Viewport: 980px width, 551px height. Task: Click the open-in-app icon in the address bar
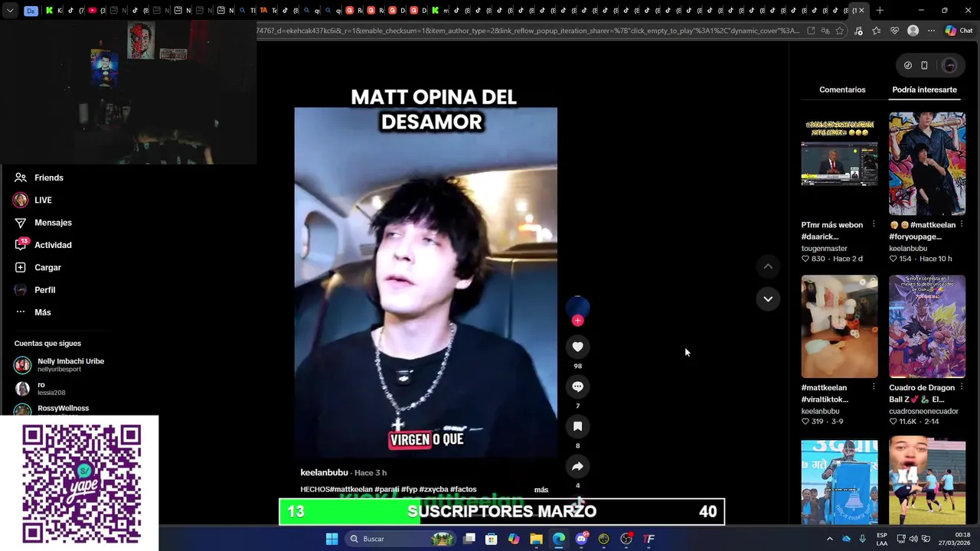[x=811, y=31]
